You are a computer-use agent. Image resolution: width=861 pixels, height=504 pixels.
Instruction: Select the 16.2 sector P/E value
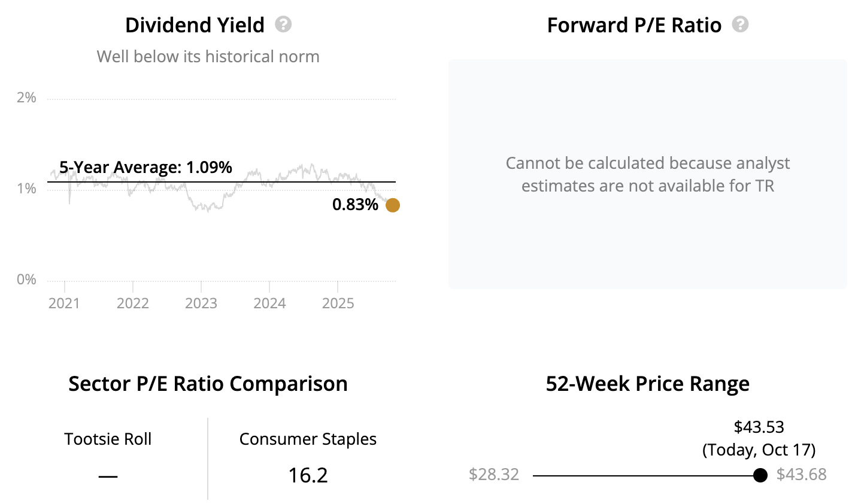click(x=308, y=475)
